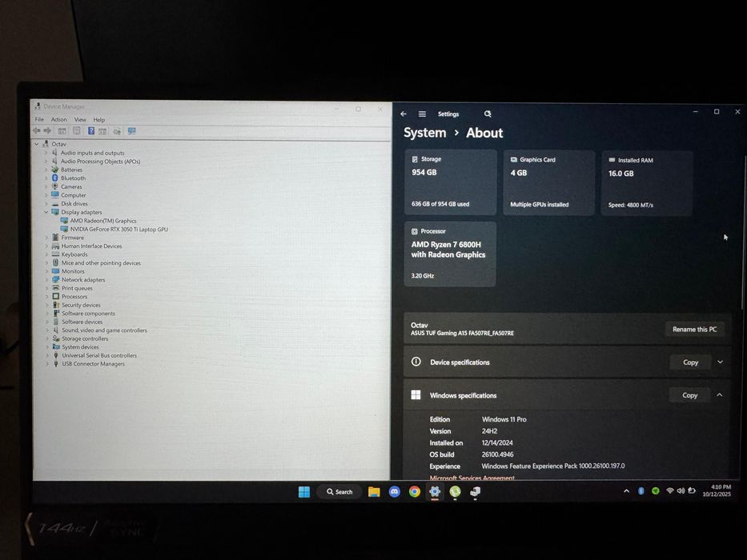This screenshot has height=560, width=747.
Task: Go back using the Settings back arrow
Action: [x=404, y=114]
